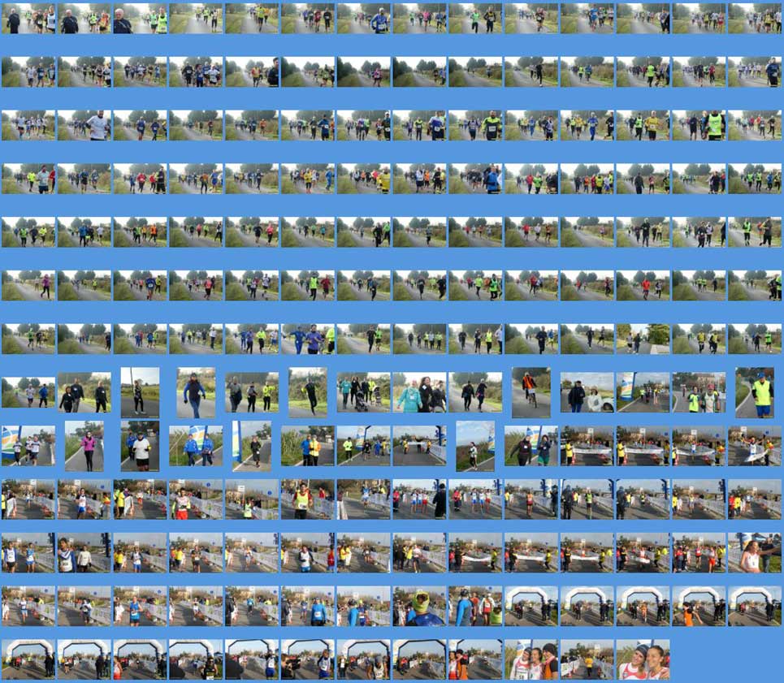Select the runner breaking the finish tape, arms raised
The height and width of the screenshot is (683, 784).
tap(755, 446)
